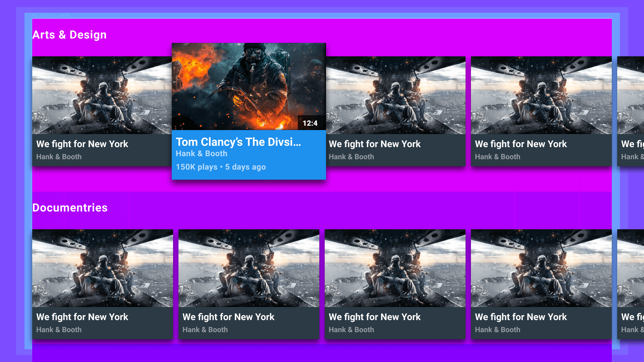Click the title "Tom Clancy's The Divsi…"

238,142
